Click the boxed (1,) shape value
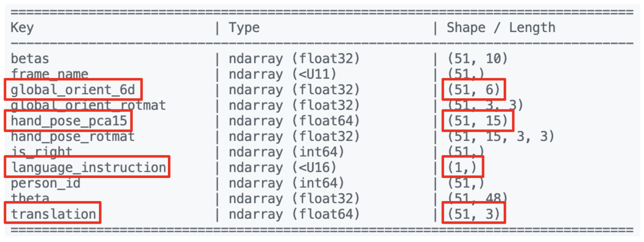The width and height of the screenshot is (644, 242). pos(463,167)
